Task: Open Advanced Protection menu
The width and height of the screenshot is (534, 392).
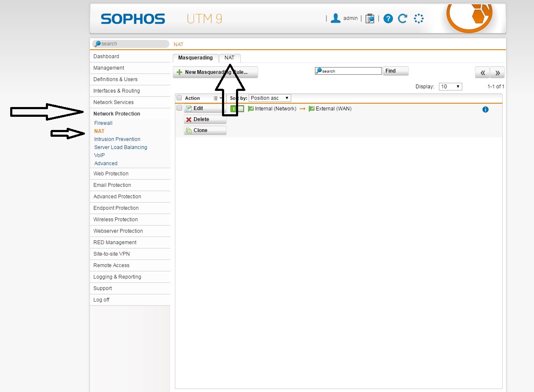Action: 130,197
